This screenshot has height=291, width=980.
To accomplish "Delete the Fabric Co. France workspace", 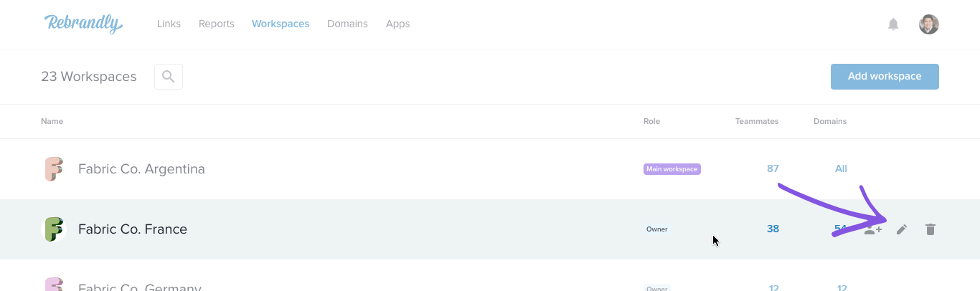I will click(x=930, y=229).
